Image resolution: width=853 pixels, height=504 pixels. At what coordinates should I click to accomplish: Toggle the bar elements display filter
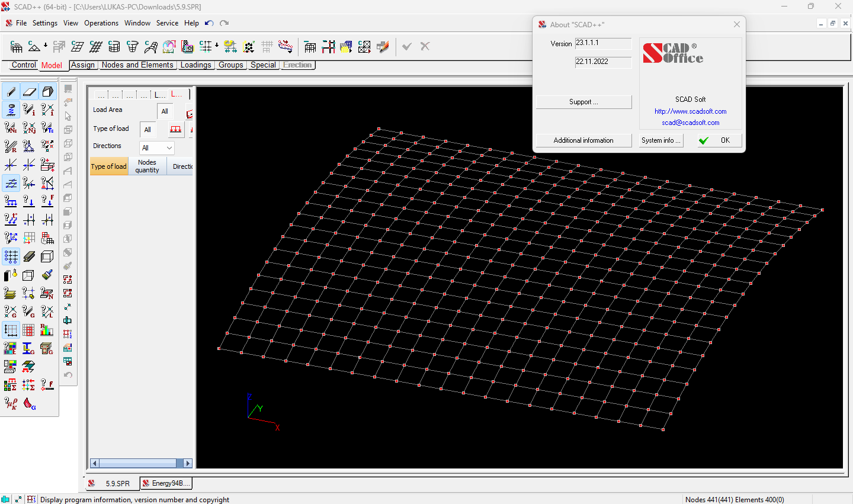pos(11,92)
